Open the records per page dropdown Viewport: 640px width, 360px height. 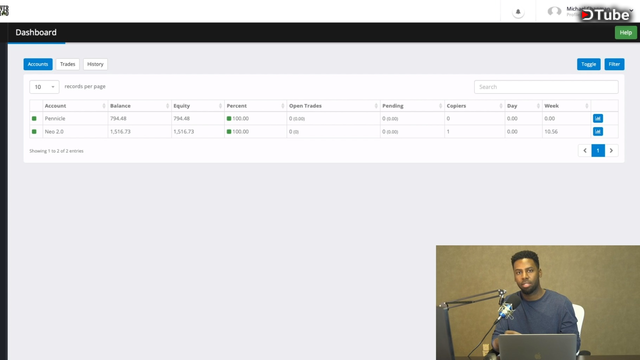pyautogui.click(x=44, y=87)
